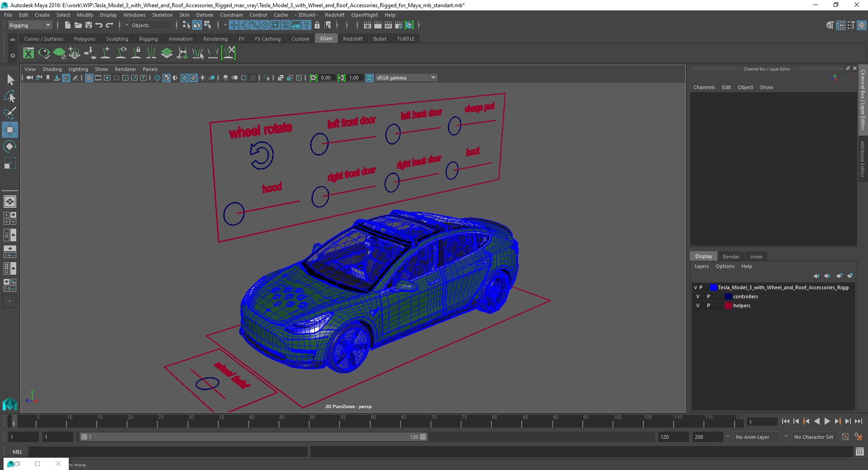Open a scene file via folder icon

[x=78, y=25]
